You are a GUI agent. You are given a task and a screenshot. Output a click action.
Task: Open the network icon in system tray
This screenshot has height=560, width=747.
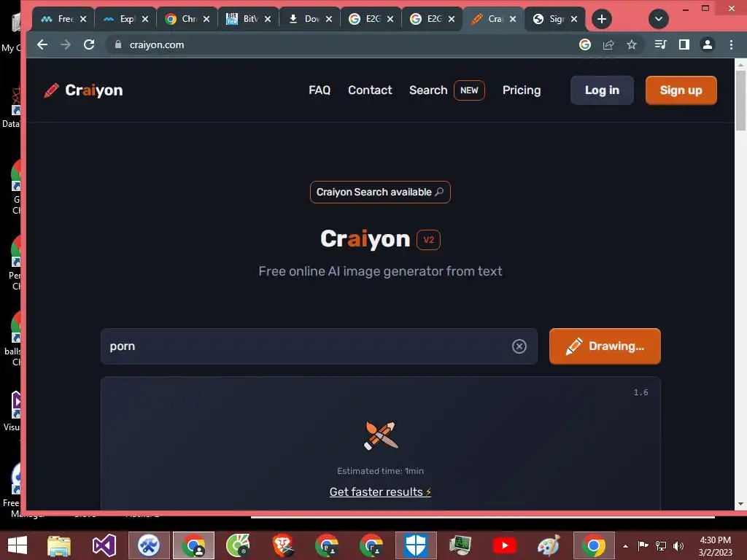tap(661, 546)
